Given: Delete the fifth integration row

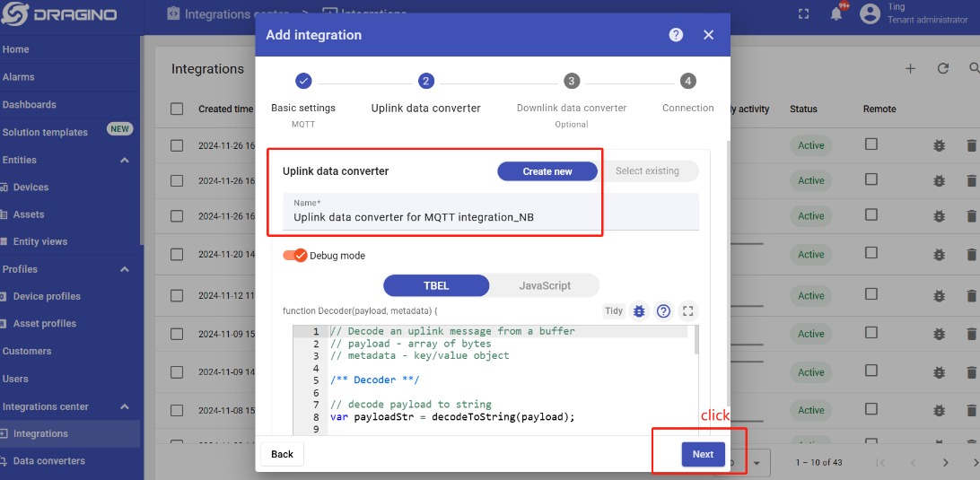Looking at the screenshot, I should click(x=971, y=295).
